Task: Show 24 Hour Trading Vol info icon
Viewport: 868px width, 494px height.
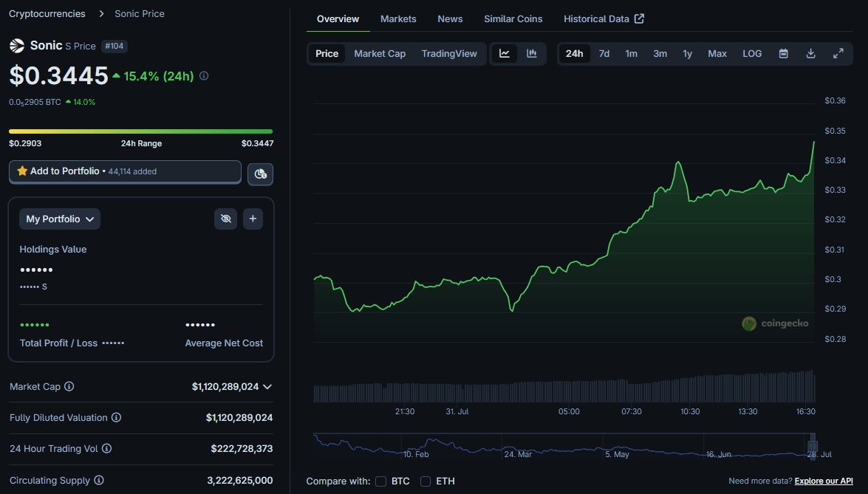Action: 107,449
